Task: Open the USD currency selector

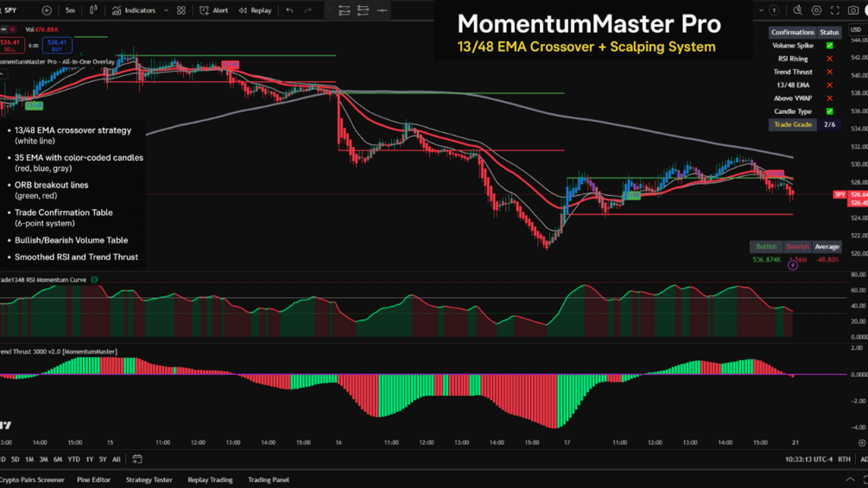Action: tap(856, 29)
